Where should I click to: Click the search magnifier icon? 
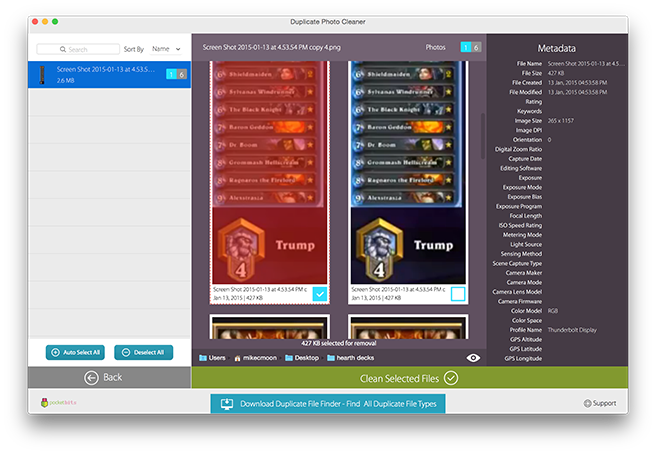[x=63, y=49]
